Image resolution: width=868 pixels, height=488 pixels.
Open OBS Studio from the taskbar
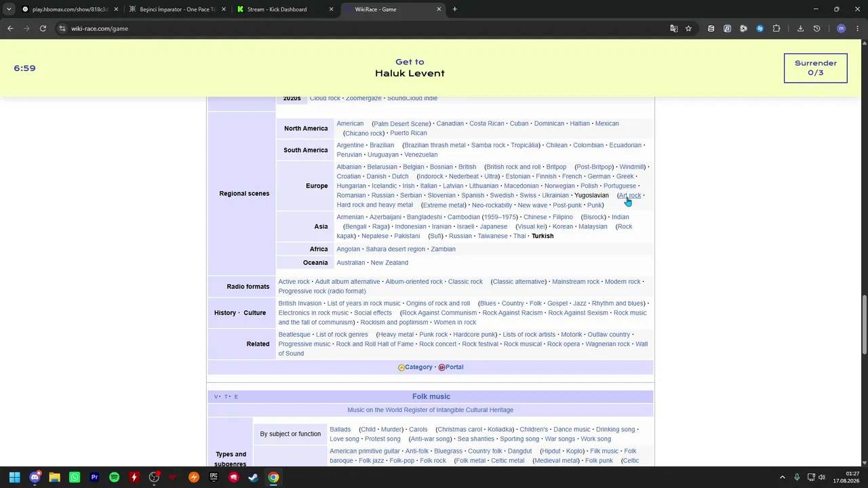click(154, 477)
